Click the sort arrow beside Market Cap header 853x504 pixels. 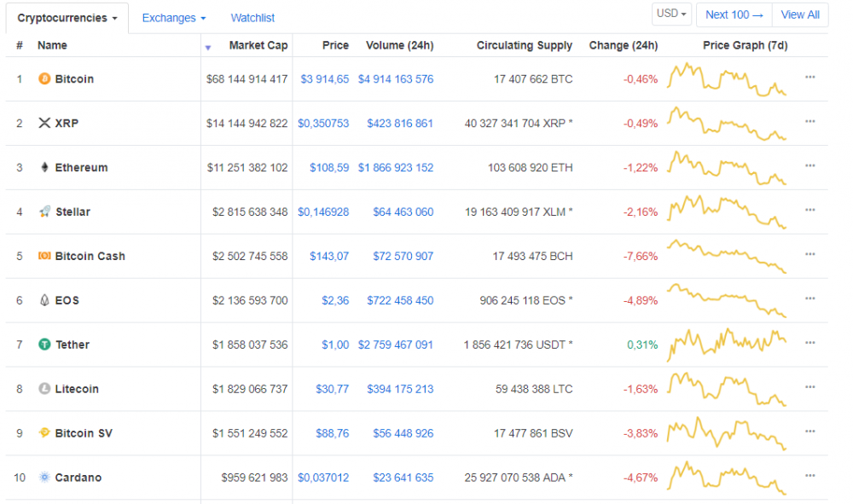(208, 48)
